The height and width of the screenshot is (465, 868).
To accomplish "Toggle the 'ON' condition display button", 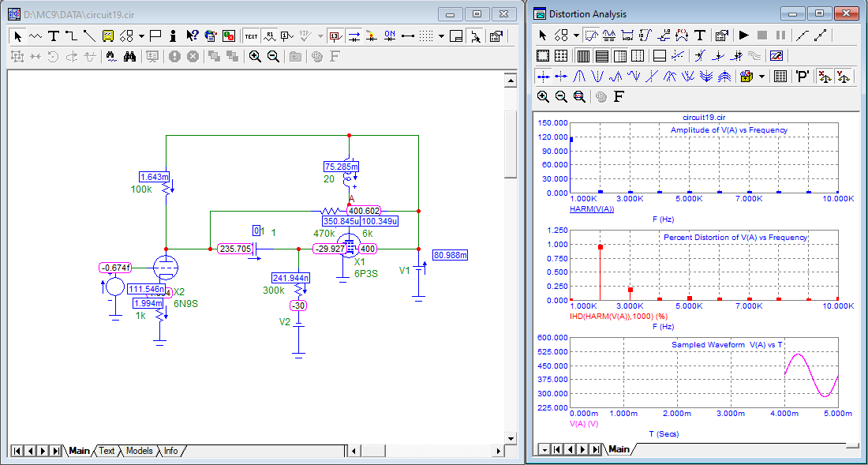I will click(389, 36).
